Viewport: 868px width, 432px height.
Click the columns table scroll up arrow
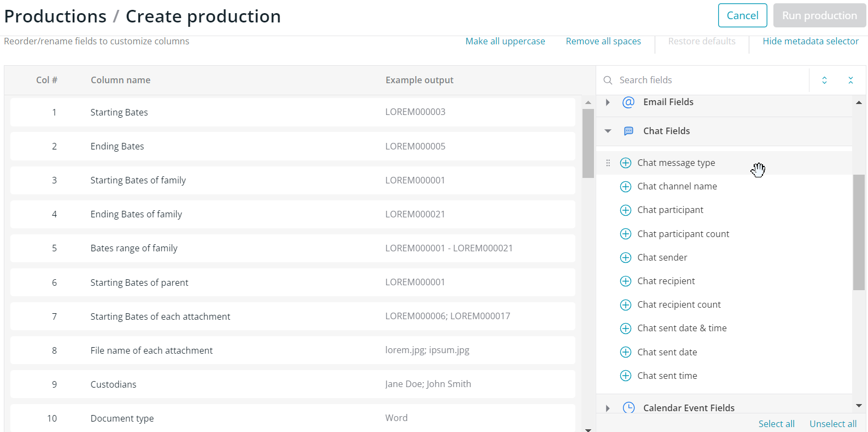coord(588,102)
